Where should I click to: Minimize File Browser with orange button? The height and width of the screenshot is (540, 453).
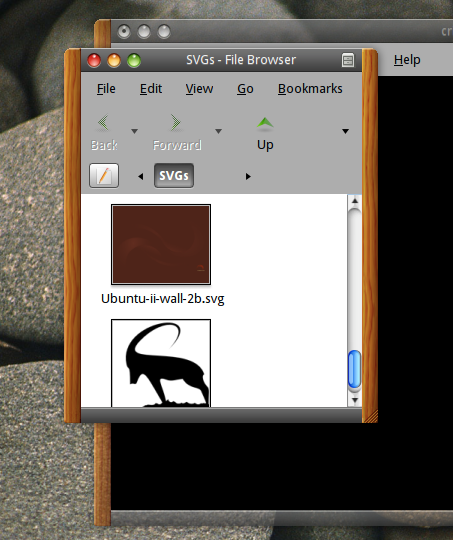tap(114, 61)
